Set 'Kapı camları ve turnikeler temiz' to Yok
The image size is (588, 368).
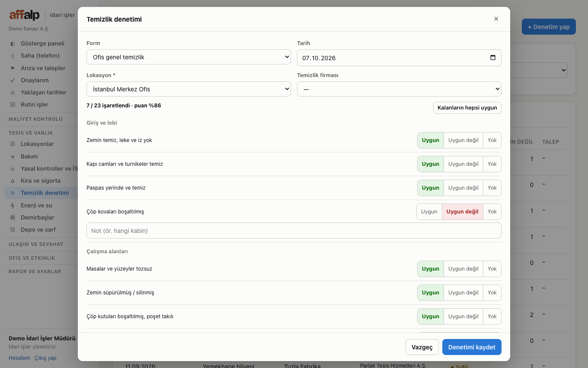pos(492,164)
